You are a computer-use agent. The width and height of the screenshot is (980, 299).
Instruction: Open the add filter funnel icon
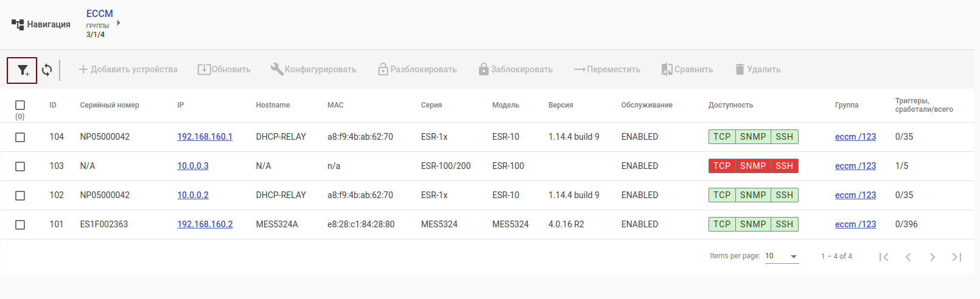click(x=23, y=70)
